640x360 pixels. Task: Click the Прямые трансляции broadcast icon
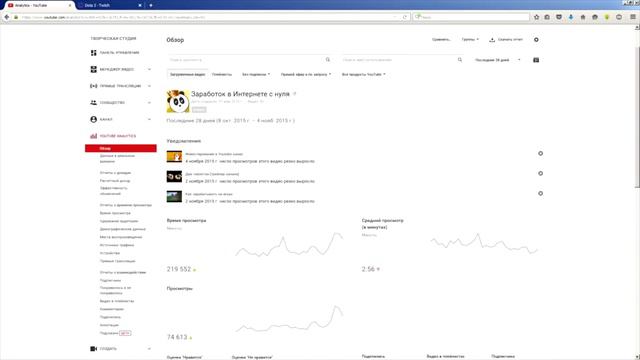click(93, 86)
